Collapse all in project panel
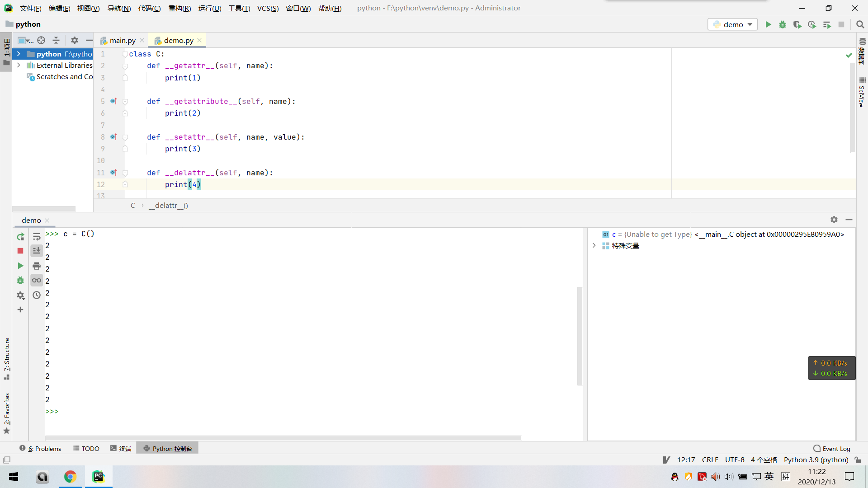The width and height of the screenshot is (868, 488). (56, 40)
